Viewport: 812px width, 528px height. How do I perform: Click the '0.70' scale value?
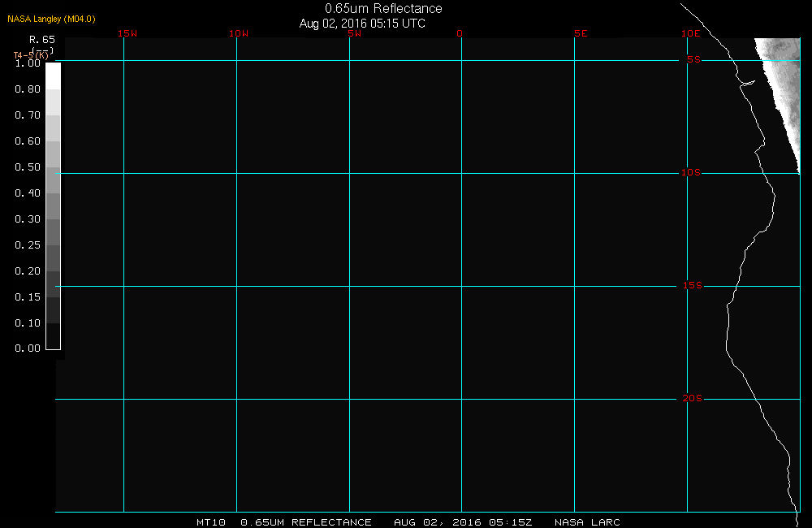pos(28,115)
